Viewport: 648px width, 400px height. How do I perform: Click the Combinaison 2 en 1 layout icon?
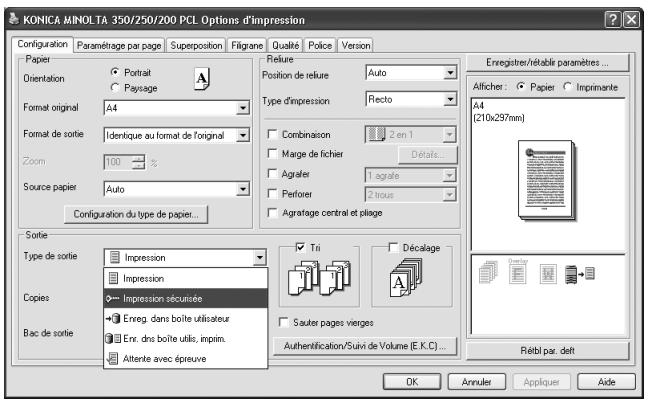[x=376, y=134]
